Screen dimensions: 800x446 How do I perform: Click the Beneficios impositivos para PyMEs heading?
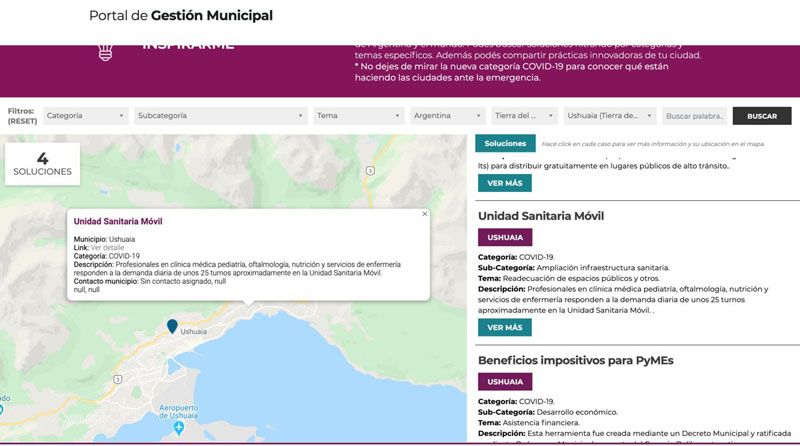pos(576,360)
